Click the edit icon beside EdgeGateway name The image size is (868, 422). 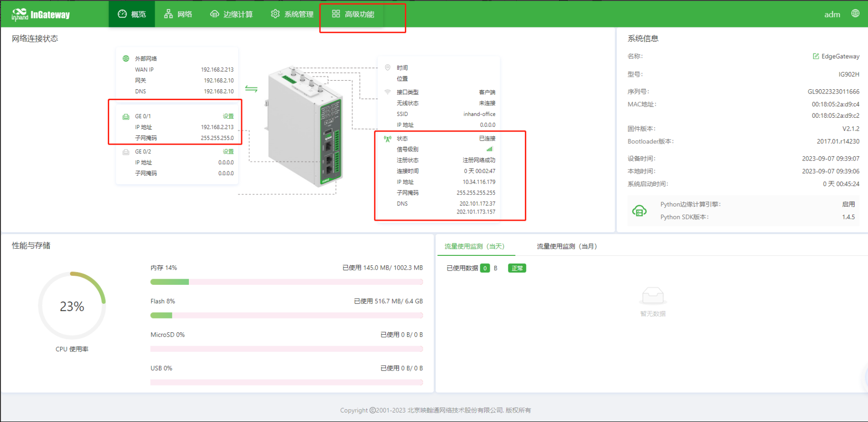click(x=816, y=56)
